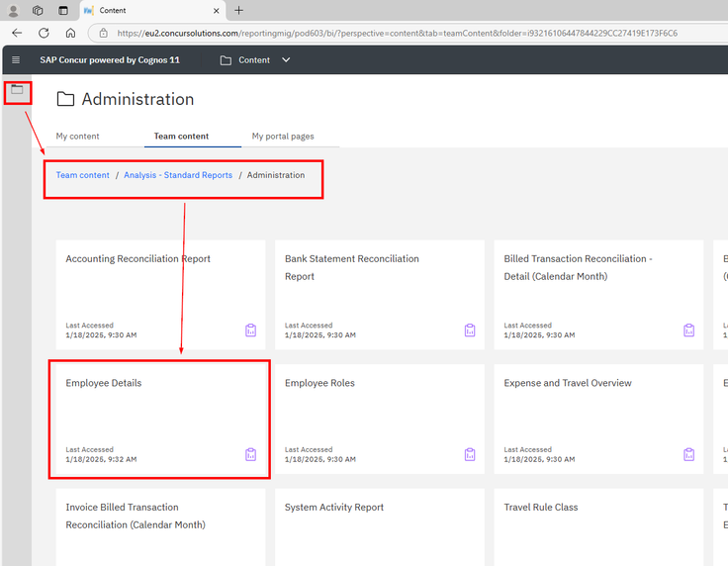Click the browser profile avatar icon
Screen dimensions: 728x566
14,10
